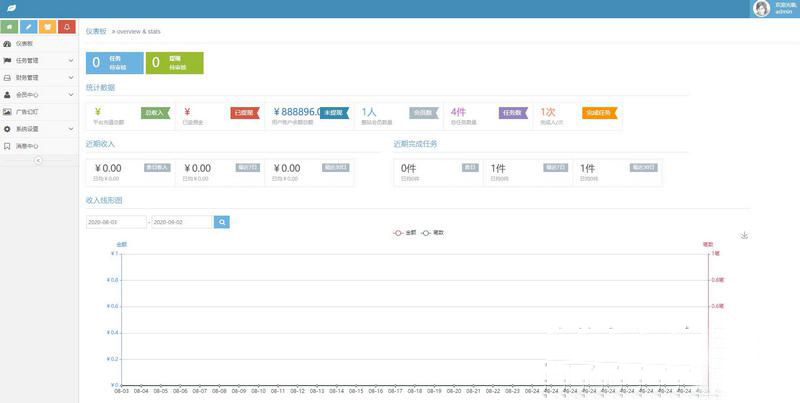Screen dimensions: 800x403
Task: Click the blue 任务 pending review tile
Action: (x=114, y=63)
